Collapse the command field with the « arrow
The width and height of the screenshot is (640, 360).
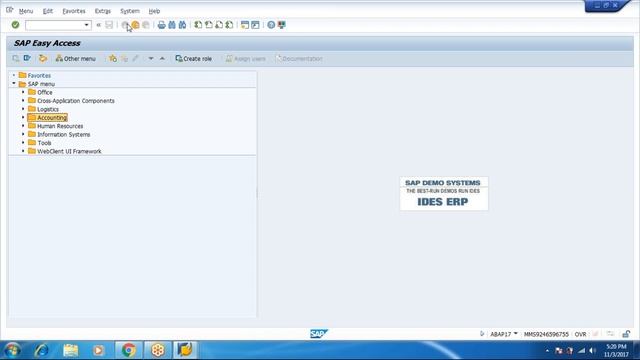[98, 25]
